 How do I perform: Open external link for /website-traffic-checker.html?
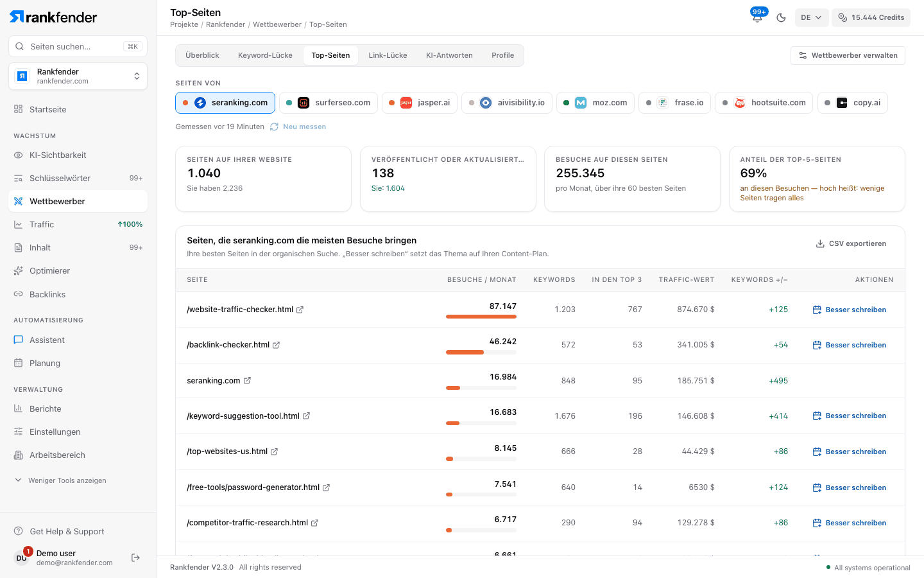point(300,310)
